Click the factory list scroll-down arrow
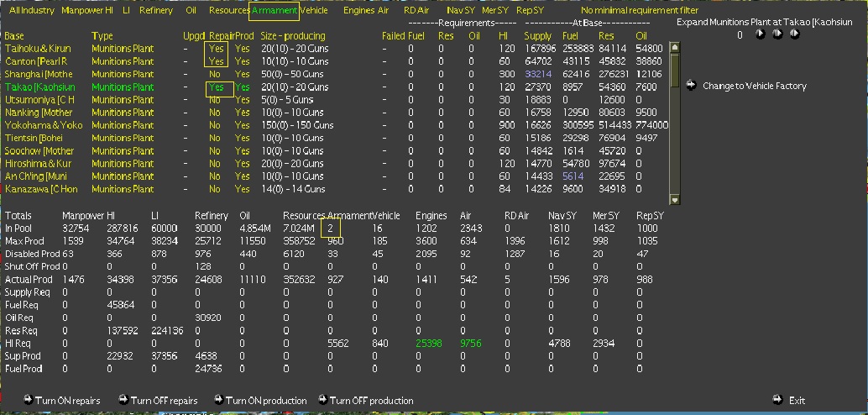This screenshot has width=868, height=415. coord(674,199)
